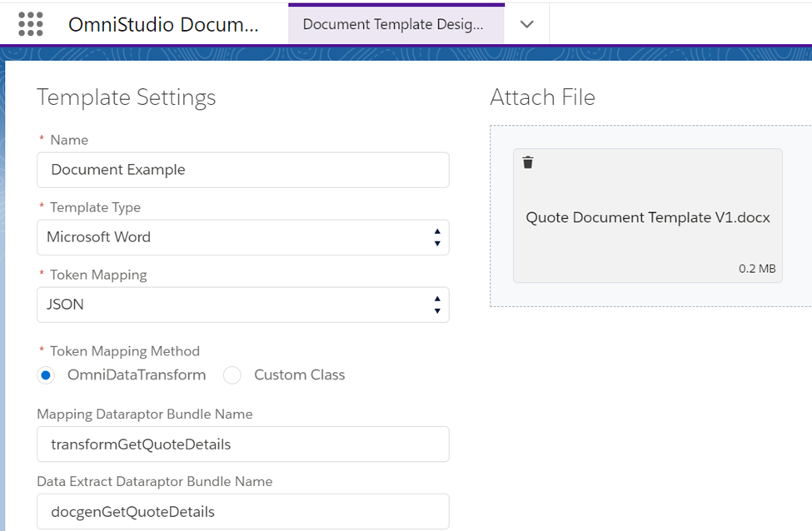Click the empty Attach File drop zone area
The image size is (812, 531).
(x=650, y=295)
